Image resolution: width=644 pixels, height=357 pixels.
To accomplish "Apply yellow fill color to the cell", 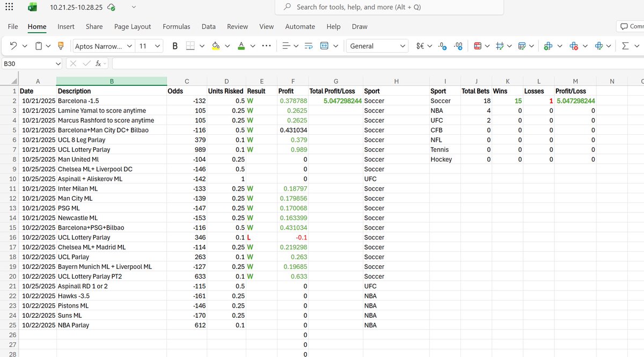I will (216, 46).
